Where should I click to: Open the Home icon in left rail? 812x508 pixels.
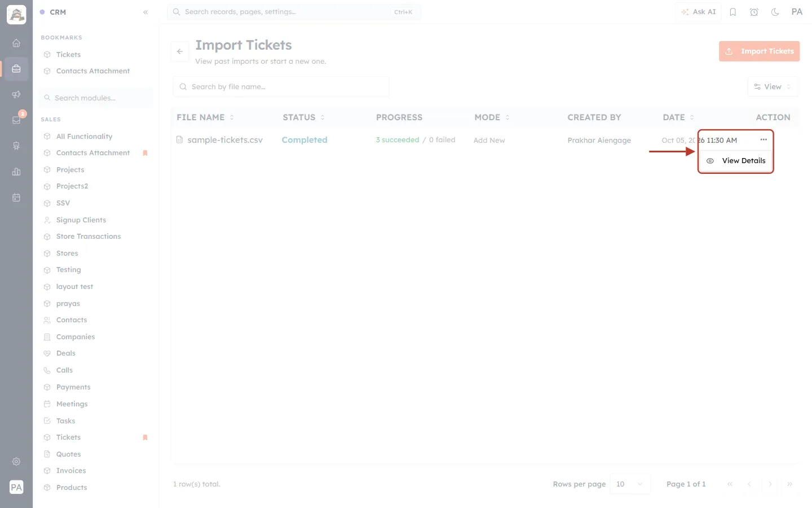pos(16,43)
